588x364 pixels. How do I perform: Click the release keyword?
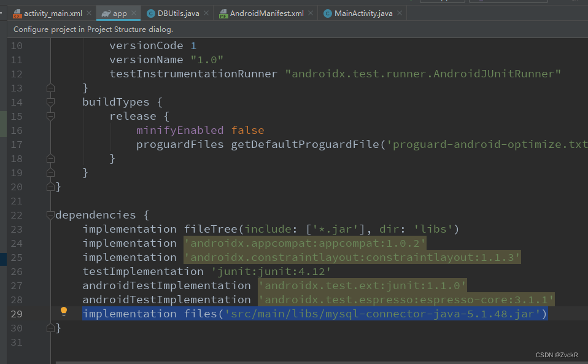[133, 116]
